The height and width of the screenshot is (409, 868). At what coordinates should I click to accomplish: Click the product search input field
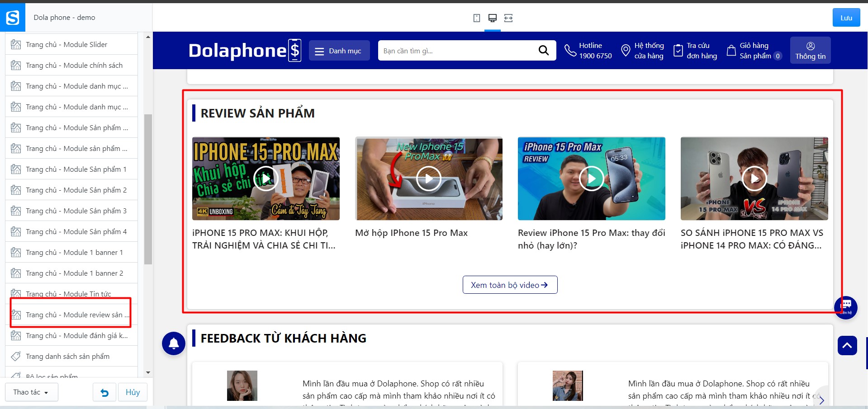point(457,51)
